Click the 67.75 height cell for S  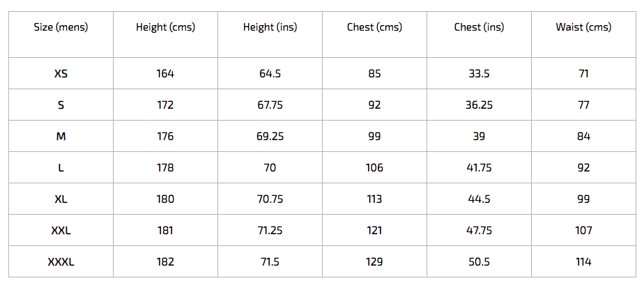tap(270, 105)
